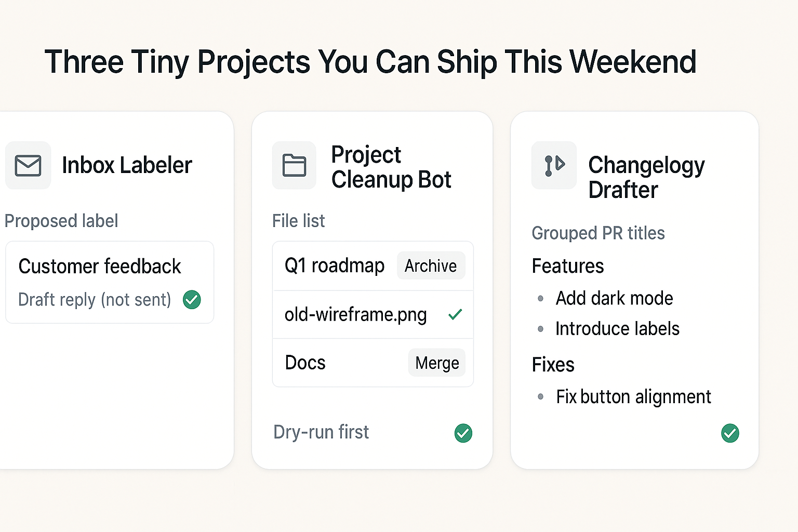Click green checkmark next to Draft reply

(192, 300)
